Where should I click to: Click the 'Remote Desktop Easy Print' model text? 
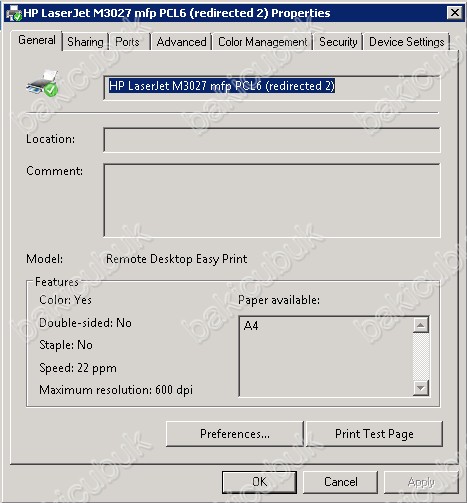(x=176, y=259)
